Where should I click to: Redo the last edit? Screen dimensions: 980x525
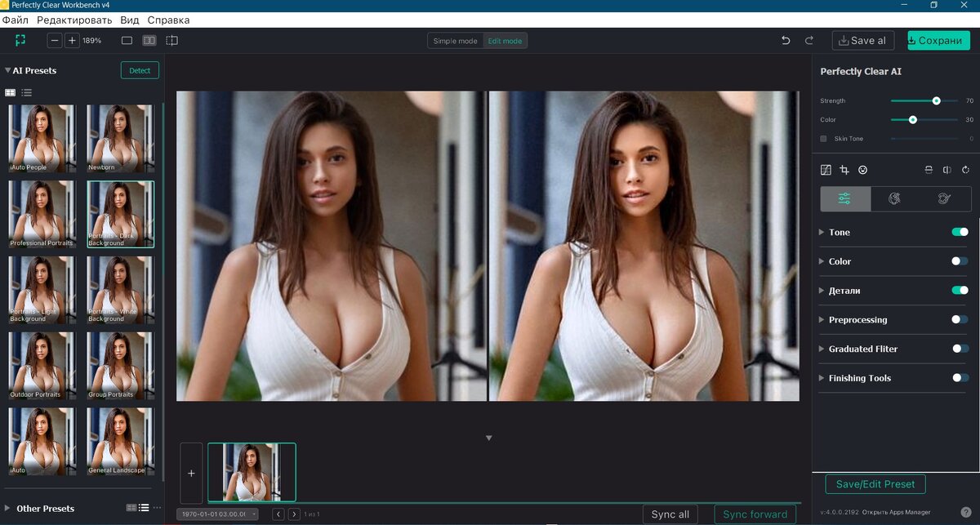pyautogui.click(x=809, y=40)
